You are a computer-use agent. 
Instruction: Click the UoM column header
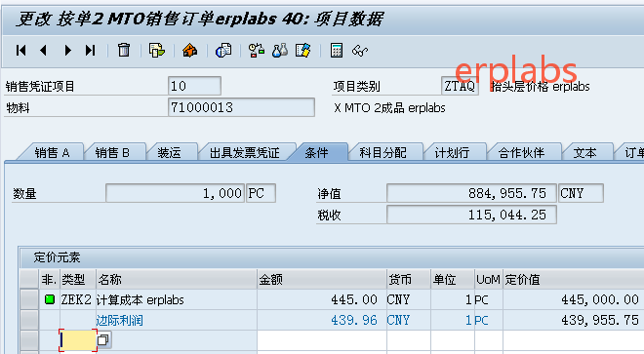pyautogui.click(x=488, y=279)
